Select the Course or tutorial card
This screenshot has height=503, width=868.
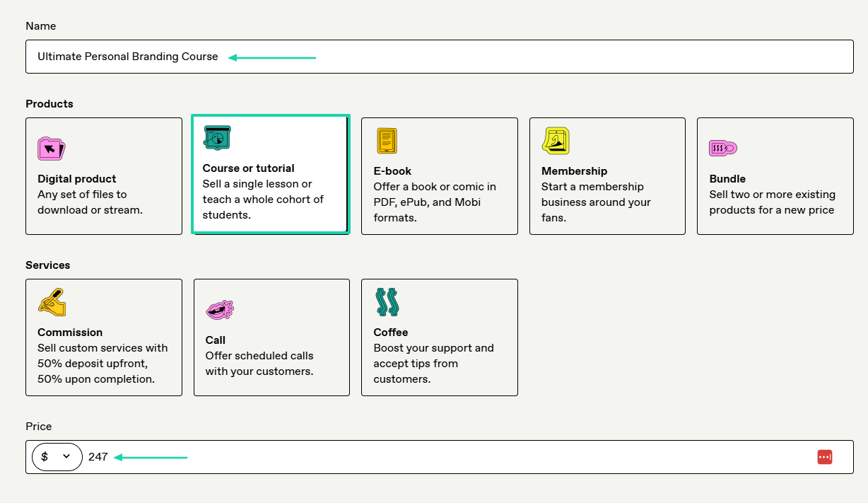[271, 174]
